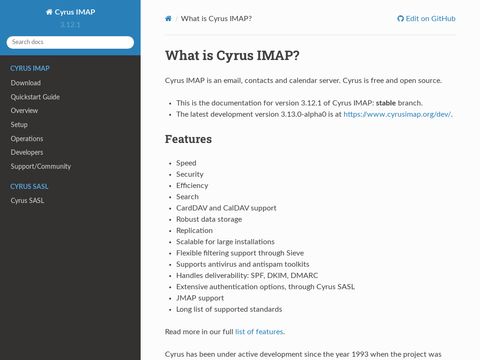This screenshot has width=480, height=360.
Task: Click the Speed feature item
Action: (186, 163)
